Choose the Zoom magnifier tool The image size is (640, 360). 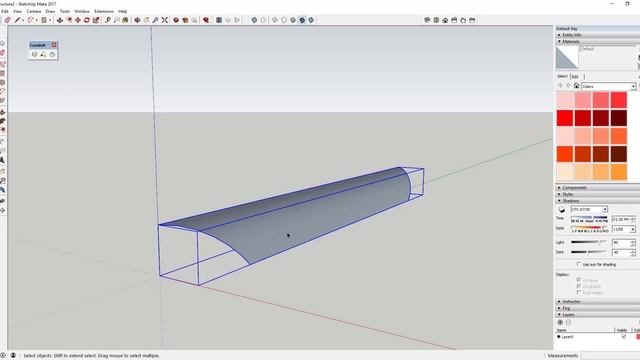155,20
